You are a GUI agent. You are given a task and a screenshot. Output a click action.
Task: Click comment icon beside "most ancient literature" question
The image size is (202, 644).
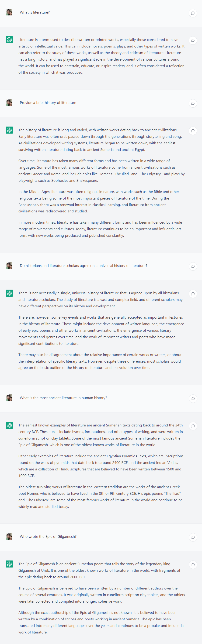click(x=193, y=399)
